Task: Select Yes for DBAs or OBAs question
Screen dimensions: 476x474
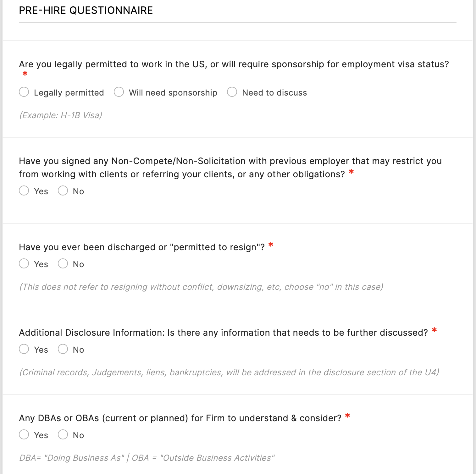Action: pos(24,435)
